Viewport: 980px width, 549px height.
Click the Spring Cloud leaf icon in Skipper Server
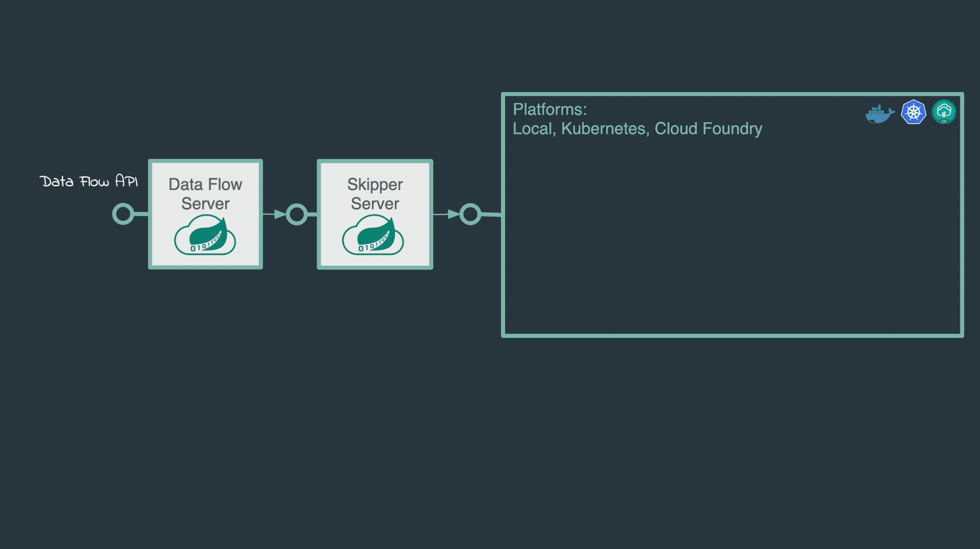coord(374,234)
